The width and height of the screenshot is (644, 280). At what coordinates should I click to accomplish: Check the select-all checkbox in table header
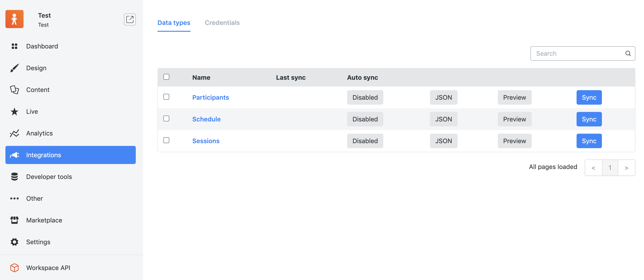(166, 77)
